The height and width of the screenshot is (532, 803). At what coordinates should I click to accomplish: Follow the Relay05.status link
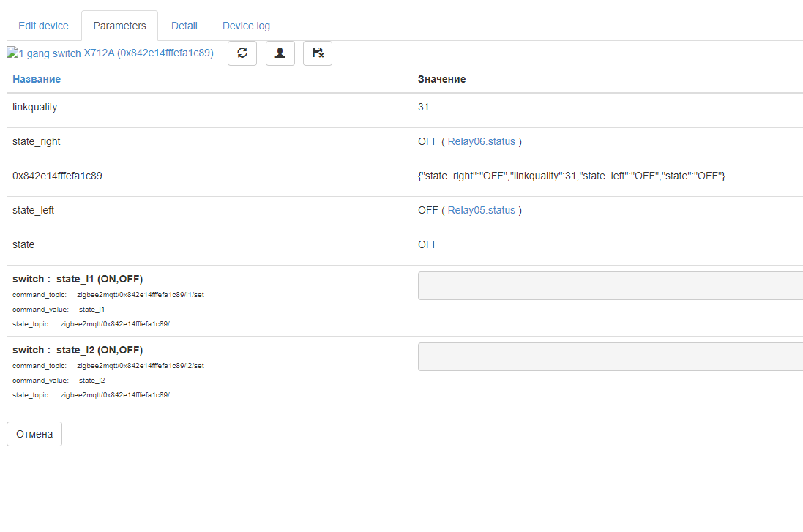pos(481,210)
